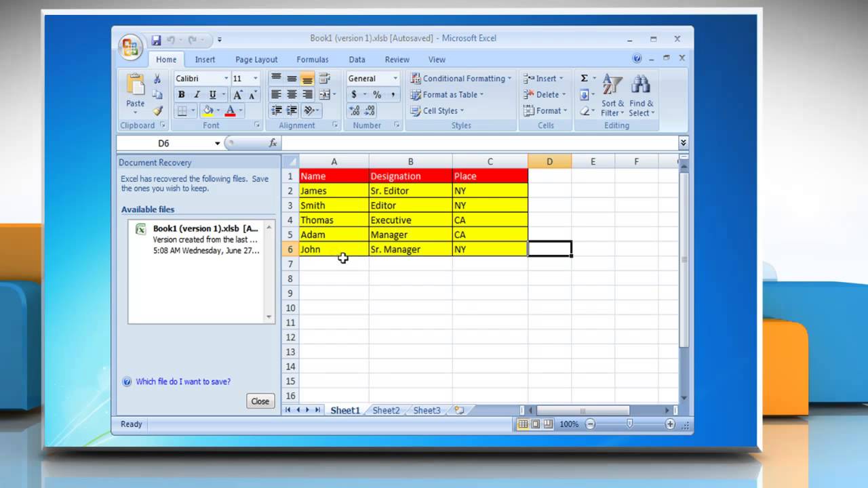
Task: Align text right
Action: click(x=307, y=95)
